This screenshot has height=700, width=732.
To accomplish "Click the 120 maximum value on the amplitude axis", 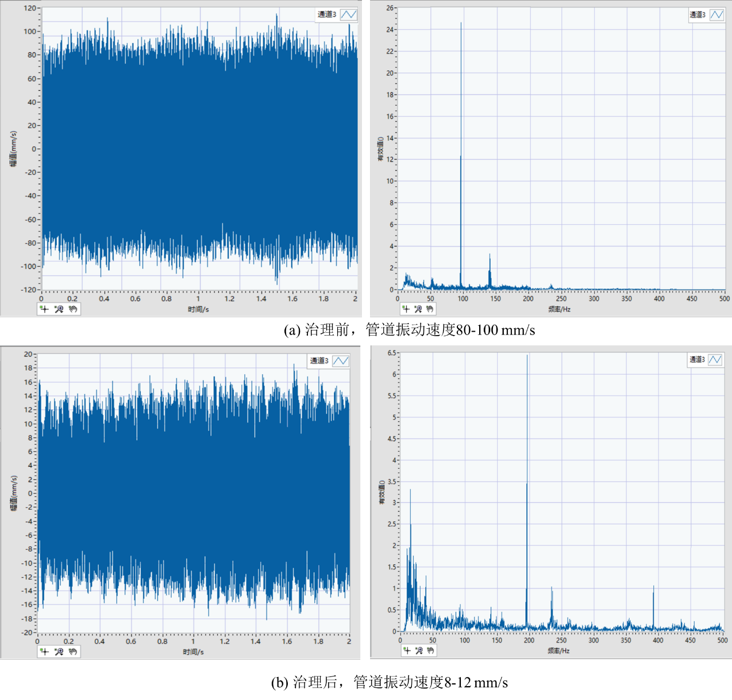I will tap(29, 8).
